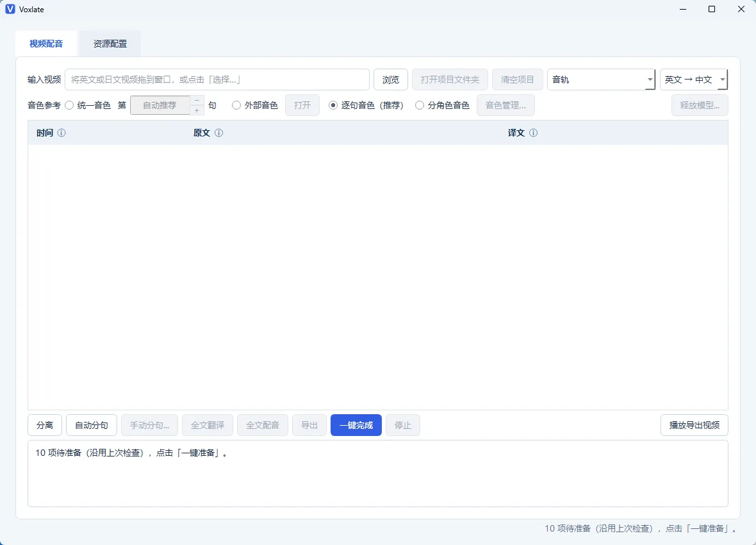
Task: Click the 浏览 button
Action: tap(391, 80)
